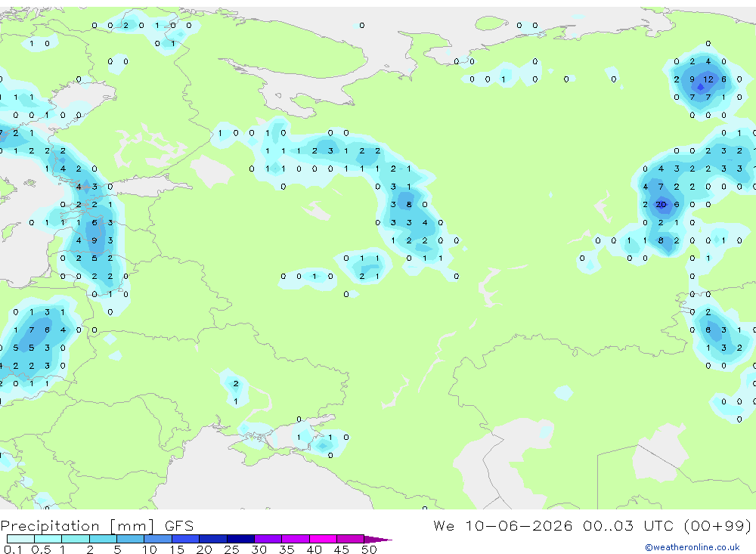Click the 10–15 mm legend color swatch

pos(158,539)
